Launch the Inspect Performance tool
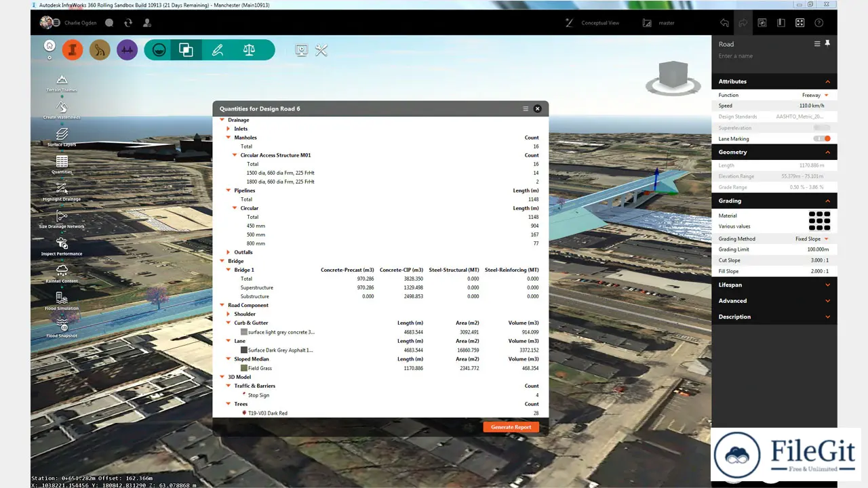 tap(62, 246)
